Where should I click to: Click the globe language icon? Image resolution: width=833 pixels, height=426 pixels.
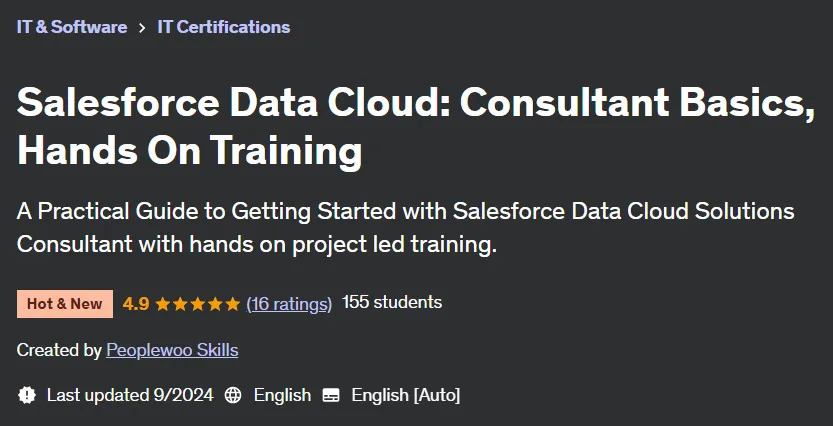click(x=233, y=395)
